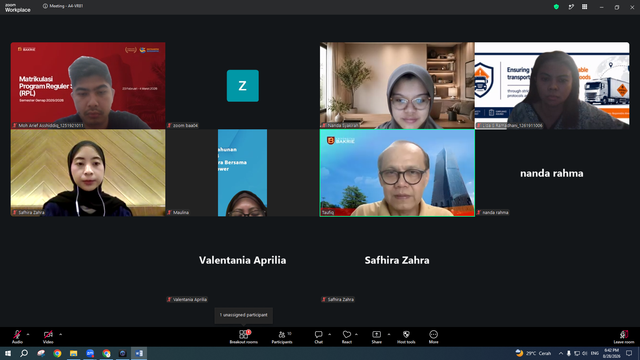The width and height of the screenshot is (640, 360).
Task: Select the zoom baa04 avatar tile
Action: pos(242,85)
